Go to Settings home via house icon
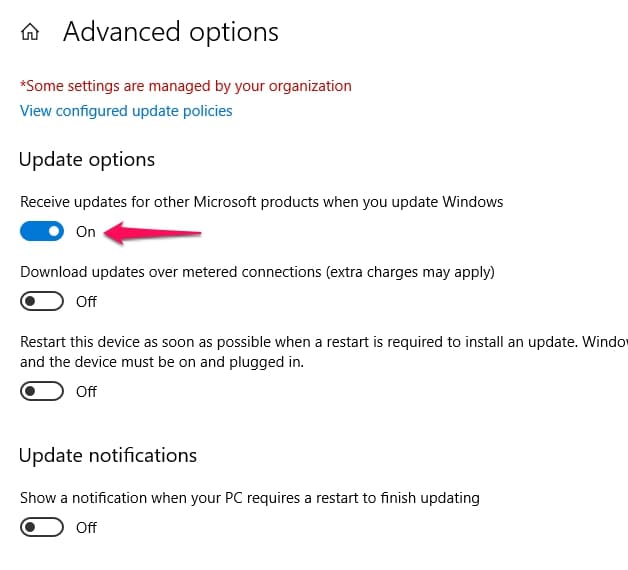The height and width of the screenshot is (570, 628). pos(30,32)
